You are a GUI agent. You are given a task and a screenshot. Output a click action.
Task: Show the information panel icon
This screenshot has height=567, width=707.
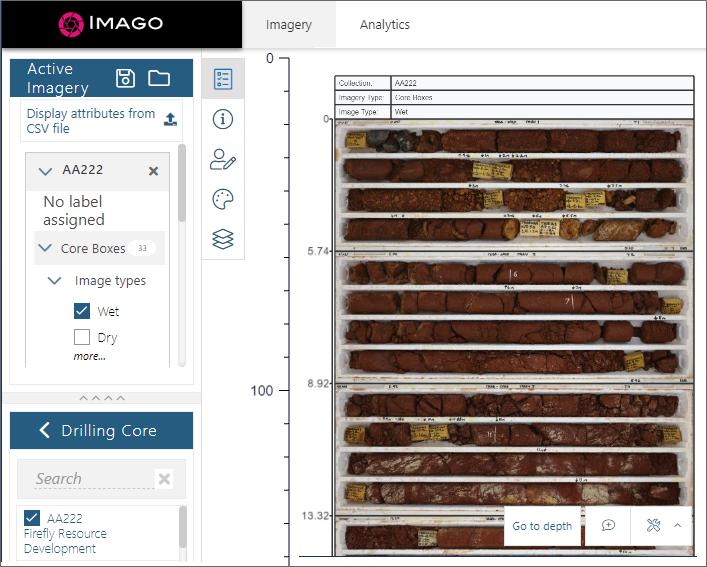point(223,119)
